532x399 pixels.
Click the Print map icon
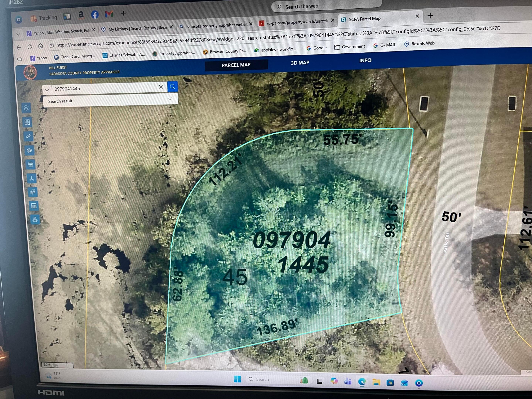coord(30,165)
